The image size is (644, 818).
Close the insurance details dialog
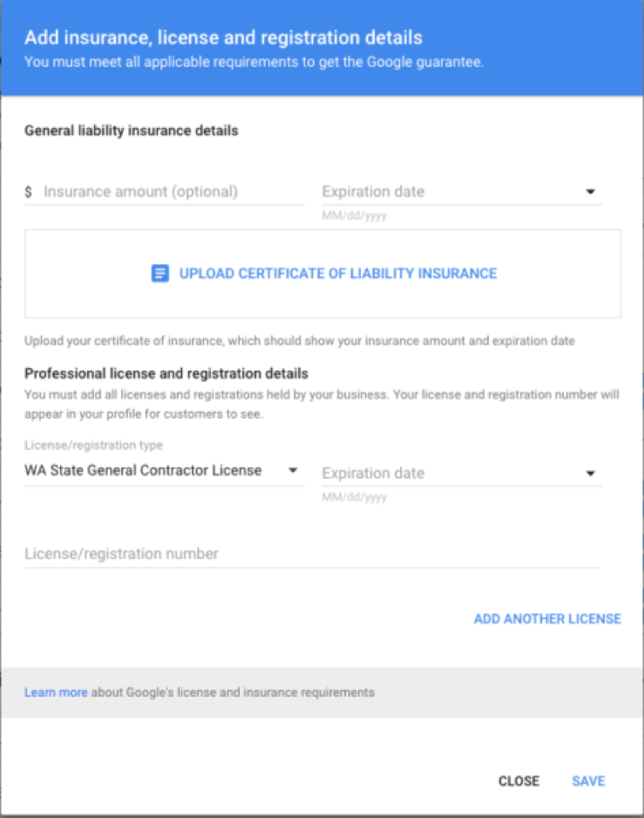[x=519, y=781]
